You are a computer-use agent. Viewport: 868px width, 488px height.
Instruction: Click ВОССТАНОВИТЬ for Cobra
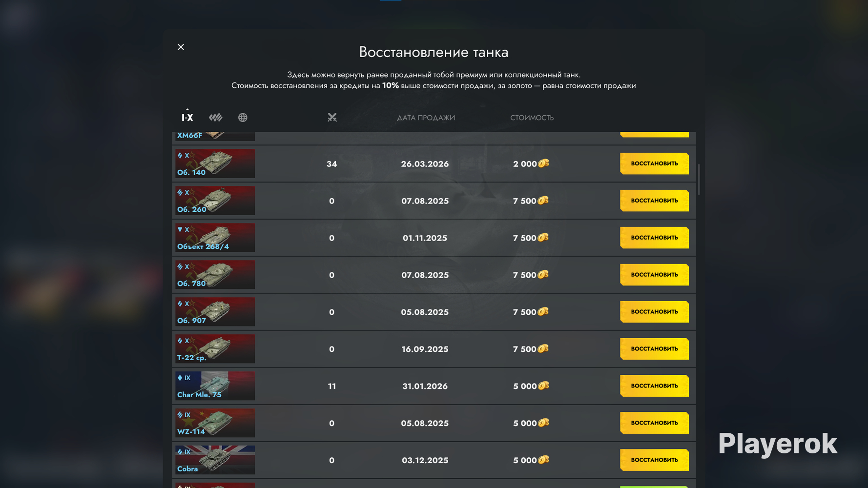coord(654,460)
